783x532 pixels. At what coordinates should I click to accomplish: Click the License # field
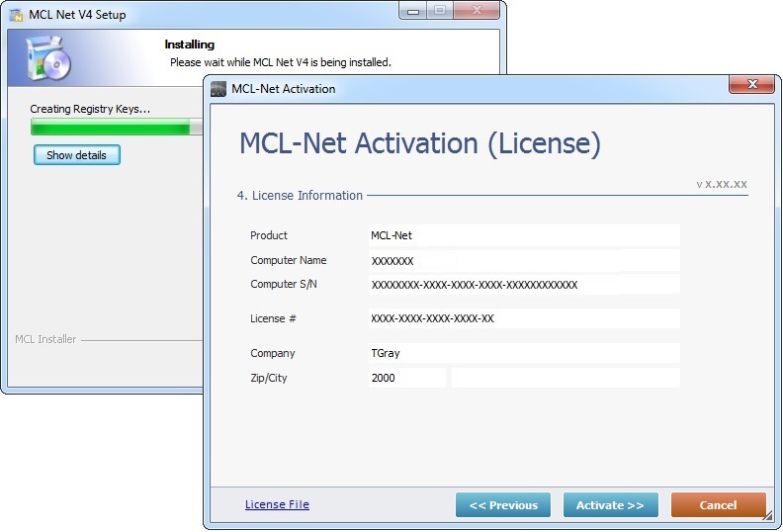pyautogui.click(x=524, y=318)
